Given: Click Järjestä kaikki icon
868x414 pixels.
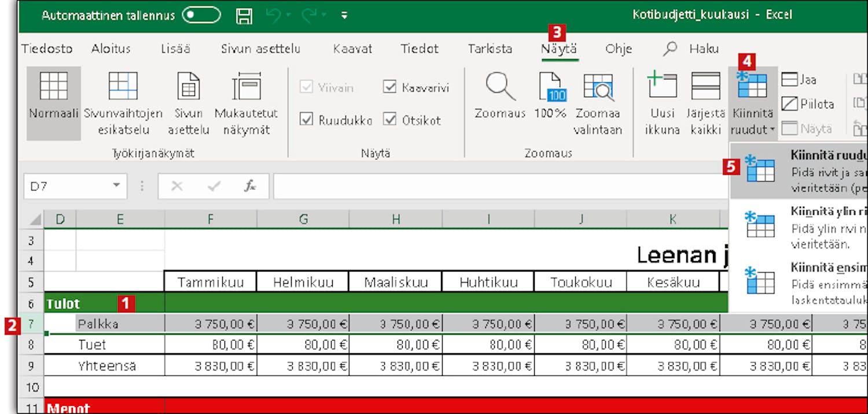Looking at the screenshot, I should coord(705,87).
